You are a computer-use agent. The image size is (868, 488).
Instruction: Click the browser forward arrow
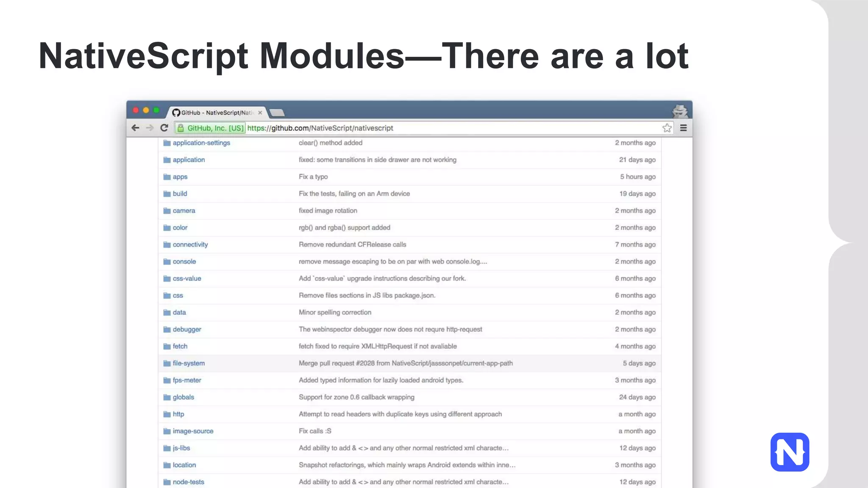150,128
